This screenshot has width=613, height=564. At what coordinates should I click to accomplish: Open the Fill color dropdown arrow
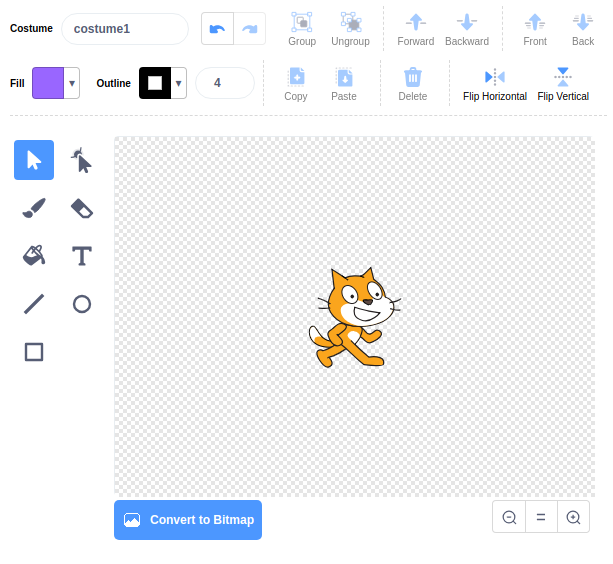pyautogui.click(x=72, y=83)
